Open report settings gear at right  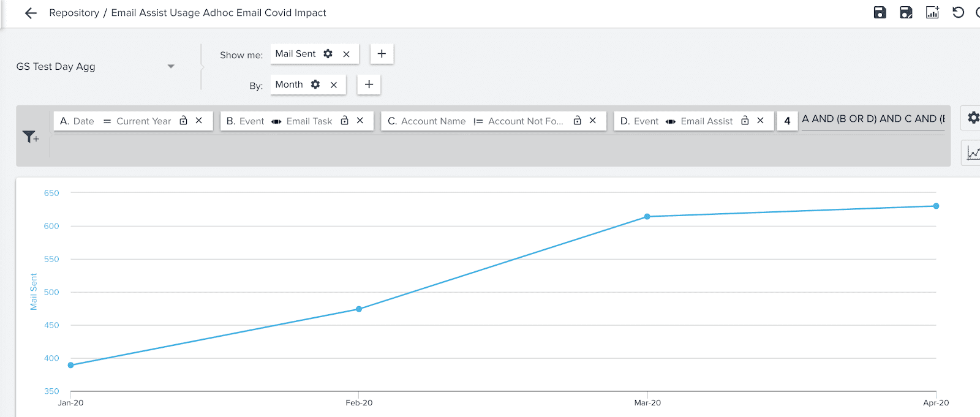[973, 118]
